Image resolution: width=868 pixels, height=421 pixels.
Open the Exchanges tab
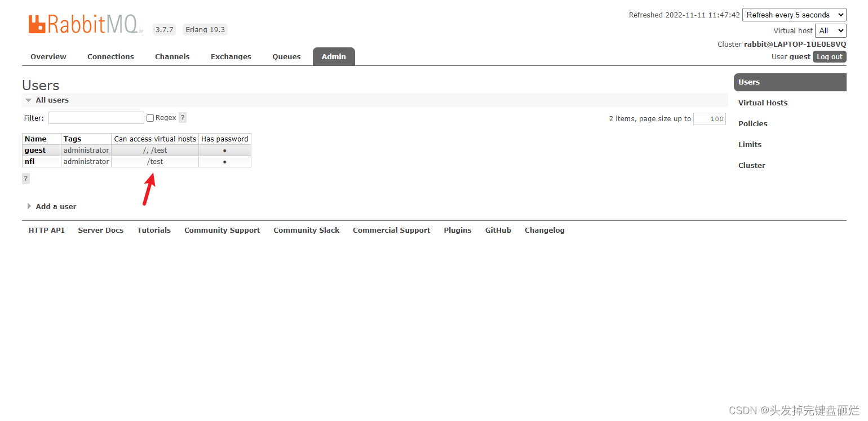(231, 56)
